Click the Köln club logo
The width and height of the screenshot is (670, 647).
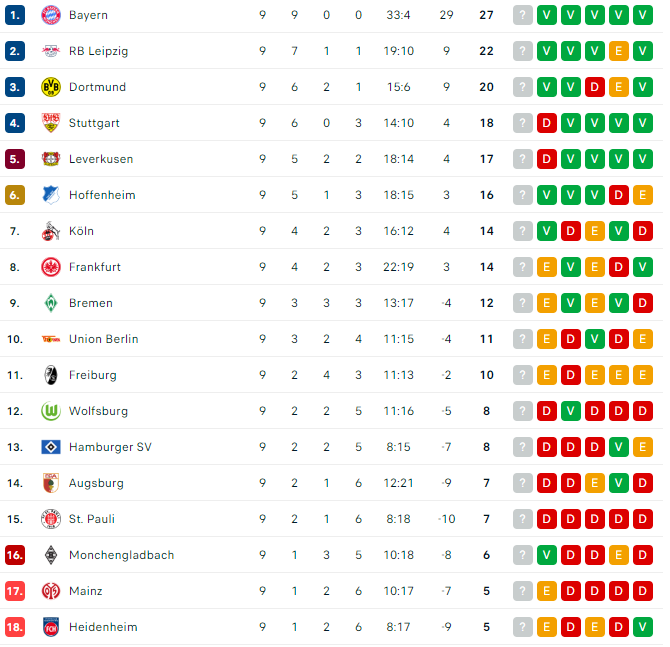(51, 231)
